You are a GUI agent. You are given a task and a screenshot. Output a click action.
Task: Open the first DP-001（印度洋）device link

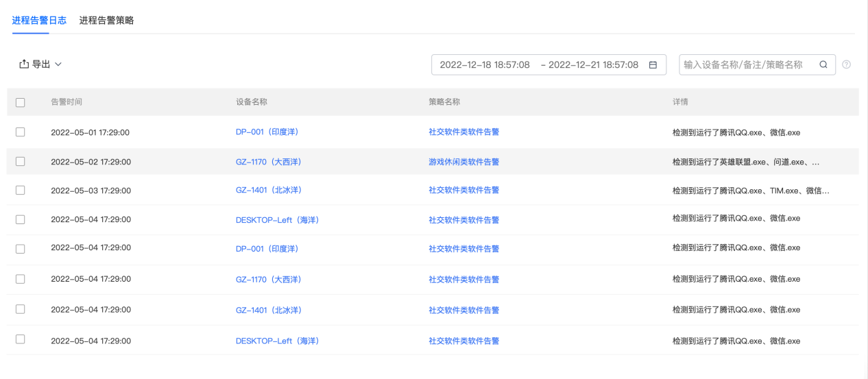[x=267, y=132]
